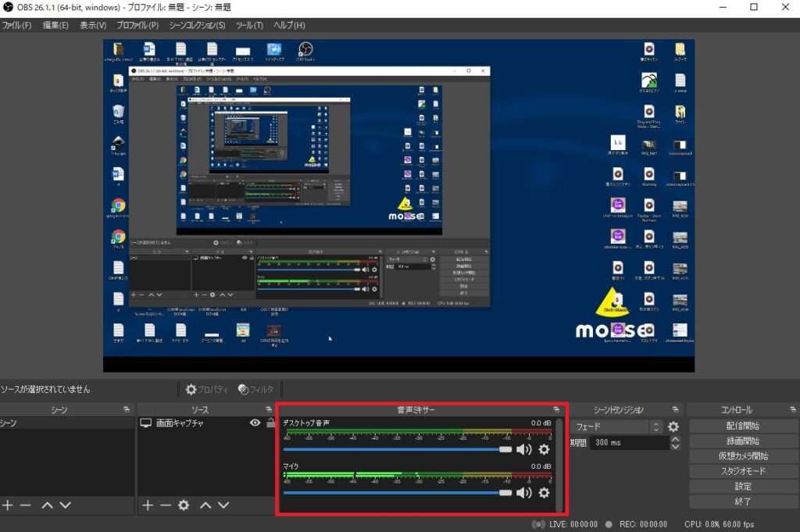Image resolution: width=800 pixels, height=532 pixels.
Task: Open the マイク settings gear
Action: pyautogui.click(x=544, y=493)
